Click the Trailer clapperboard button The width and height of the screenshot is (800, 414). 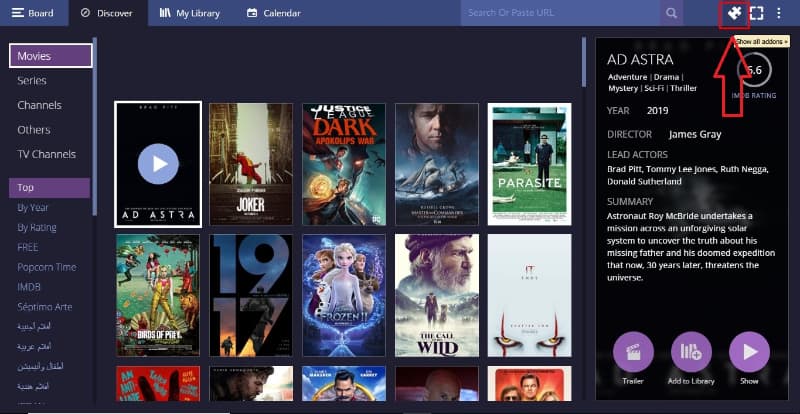tap(633, 352)
